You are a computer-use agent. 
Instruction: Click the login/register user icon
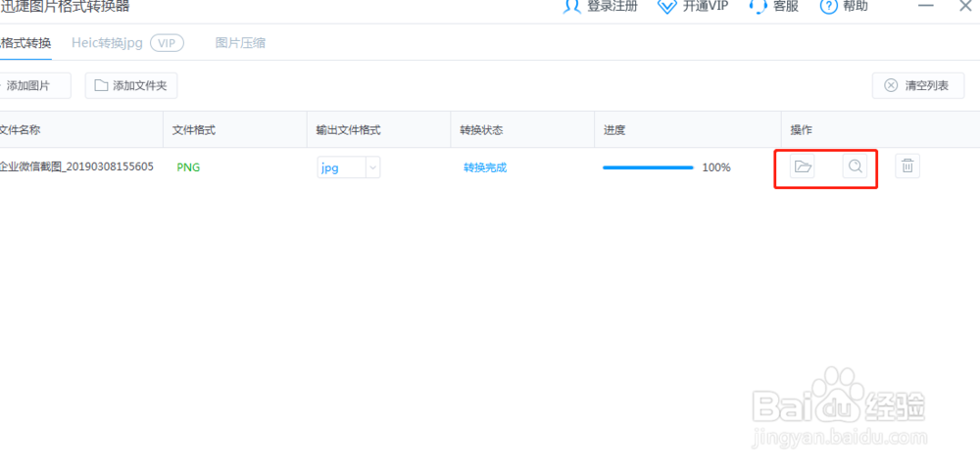572,6
